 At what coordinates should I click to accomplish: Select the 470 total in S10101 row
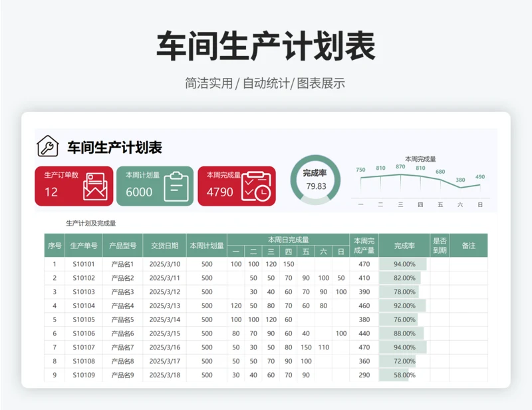coord(364,264)
